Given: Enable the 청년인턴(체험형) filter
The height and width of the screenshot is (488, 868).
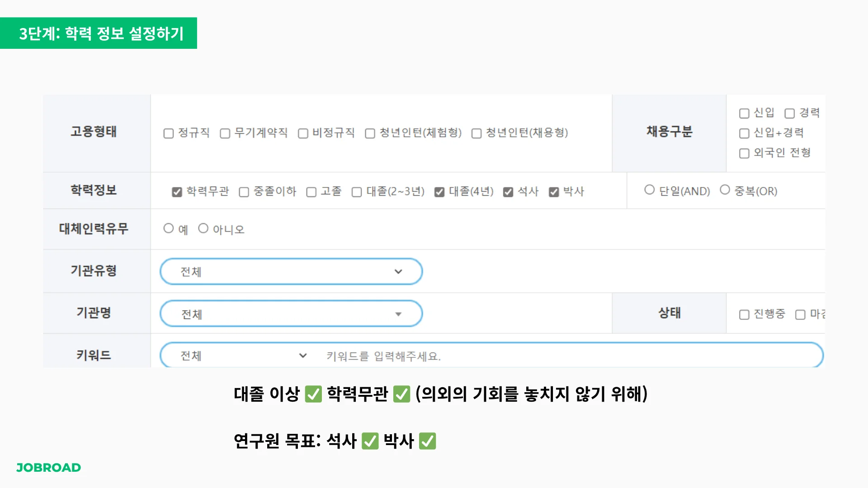Looking at the screenshot, I should (x=370, y=133).
